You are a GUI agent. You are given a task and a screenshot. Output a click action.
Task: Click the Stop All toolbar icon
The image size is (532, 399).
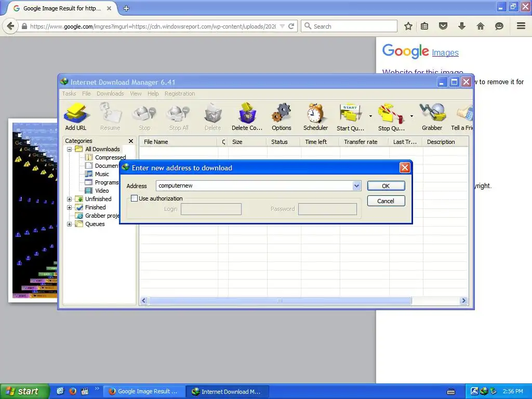pyautogui.click(x=179, y=117)
